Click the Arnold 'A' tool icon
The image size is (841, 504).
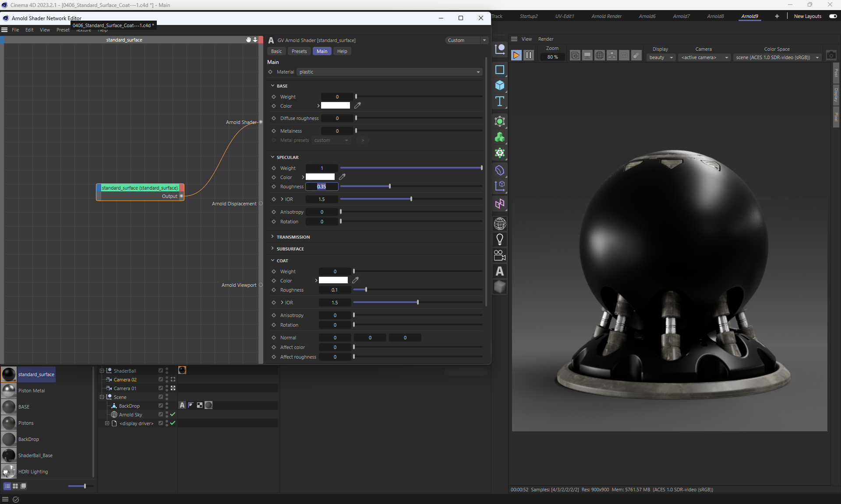[x=500, y=271]
